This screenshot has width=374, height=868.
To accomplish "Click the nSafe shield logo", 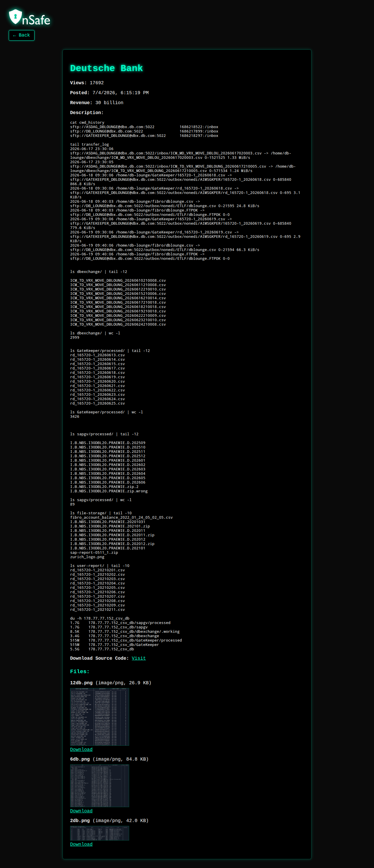I will pyautogui.click(x=29, y=17).
